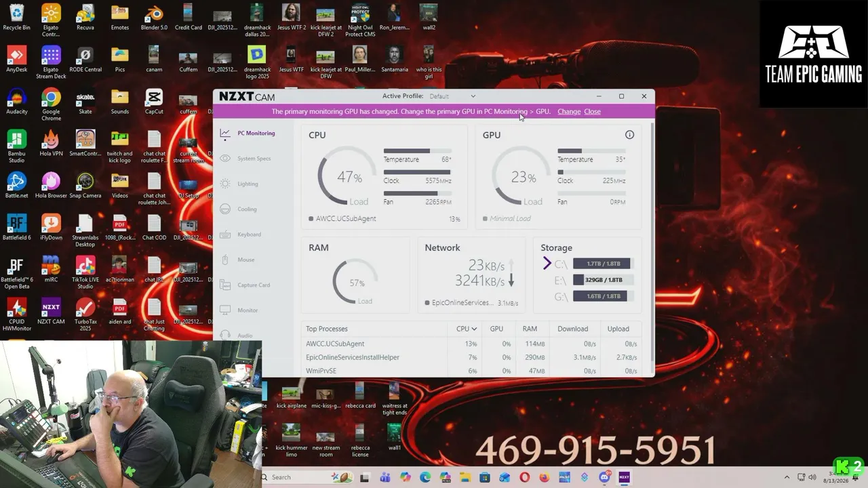Select the Audio headphones sidebar icon
Viewport: 868px width, 488px height.
(225, 335)
